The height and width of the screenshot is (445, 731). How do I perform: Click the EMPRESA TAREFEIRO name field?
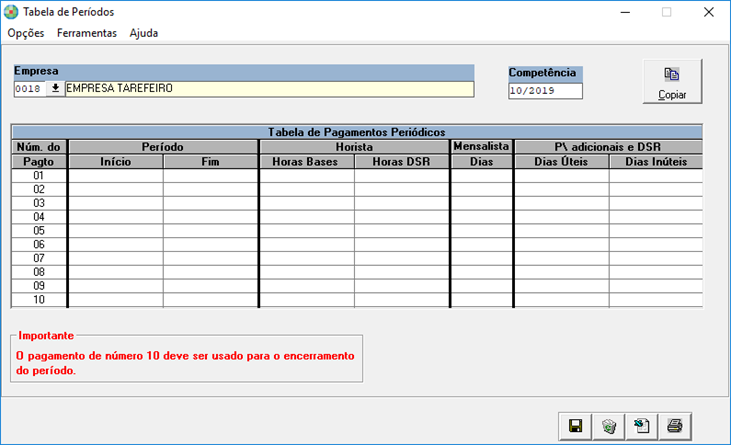(269, 89)
